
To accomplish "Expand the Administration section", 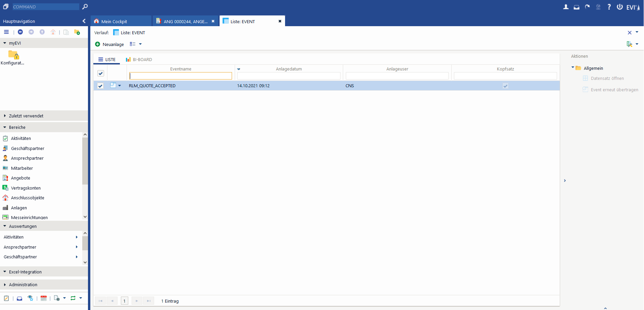I will (23, 285).
